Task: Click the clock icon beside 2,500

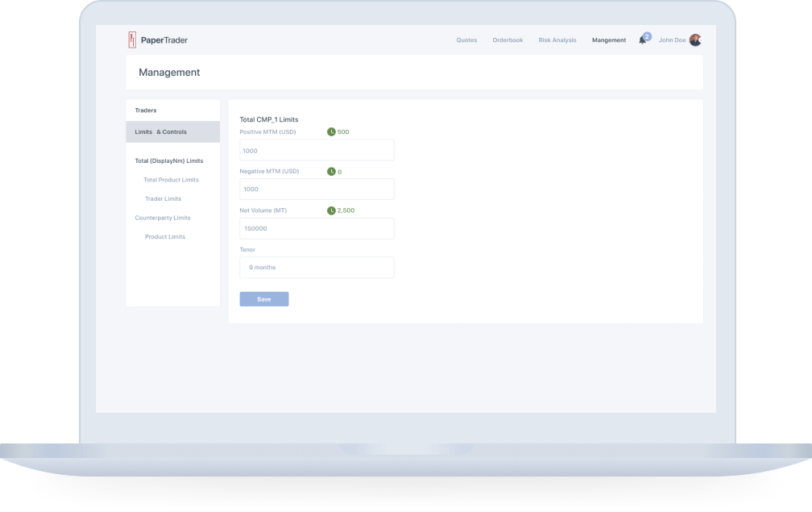Action: click(331, 211)
